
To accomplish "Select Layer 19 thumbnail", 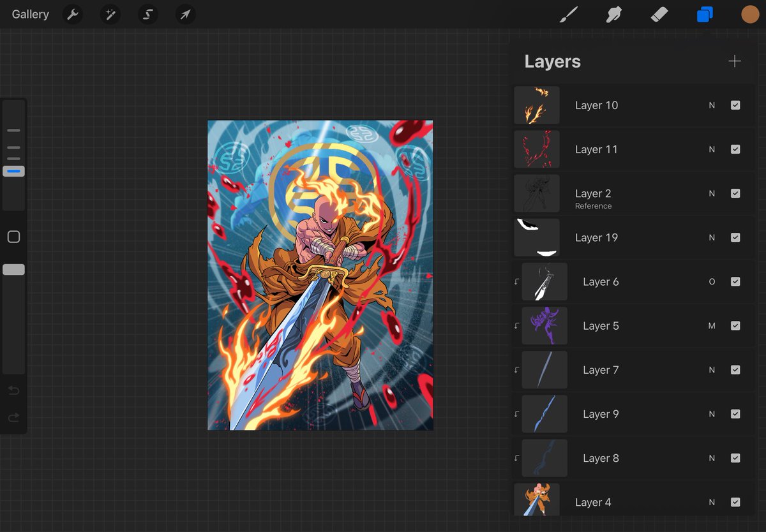I will click(537, 237).
